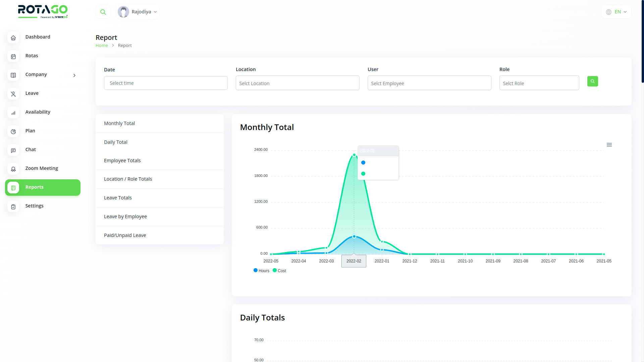
Task: Select the Employee Totals report tab
Action: coord(122,161)
